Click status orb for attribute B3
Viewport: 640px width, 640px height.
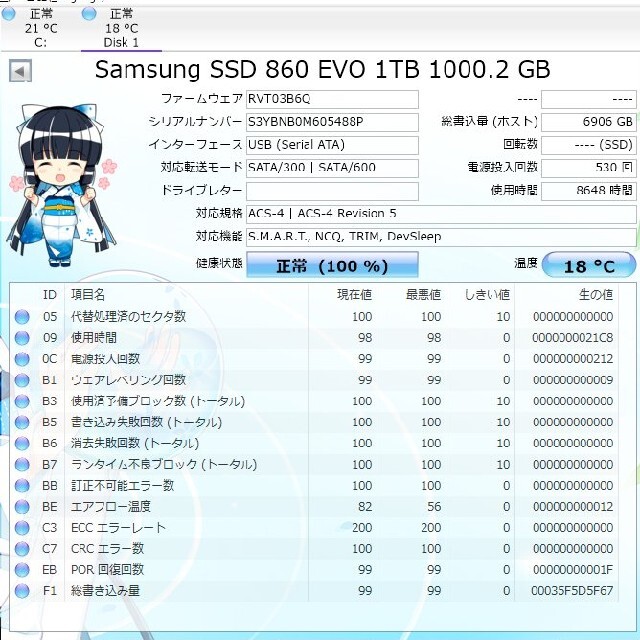(x=22, y=401)
